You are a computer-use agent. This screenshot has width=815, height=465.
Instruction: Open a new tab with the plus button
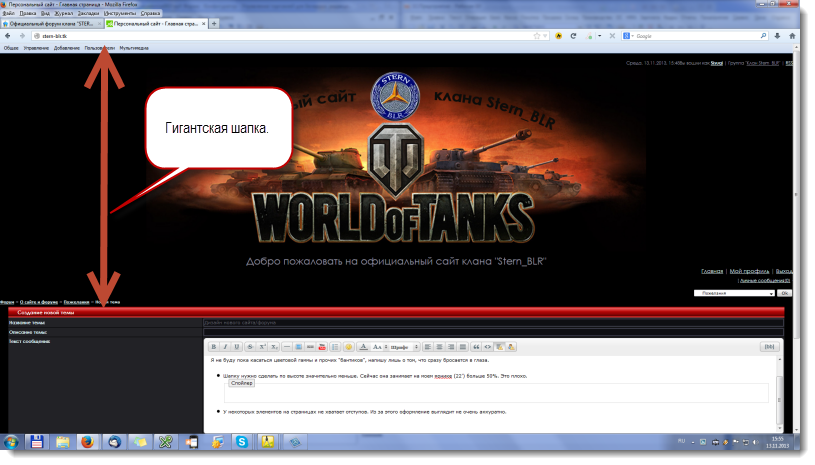(x=214, y=23)
